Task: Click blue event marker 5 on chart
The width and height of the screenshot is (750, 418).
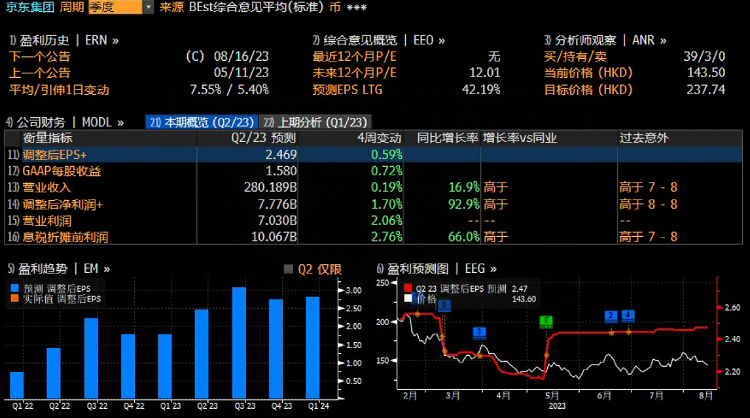Action: click(x=444, y=305)
